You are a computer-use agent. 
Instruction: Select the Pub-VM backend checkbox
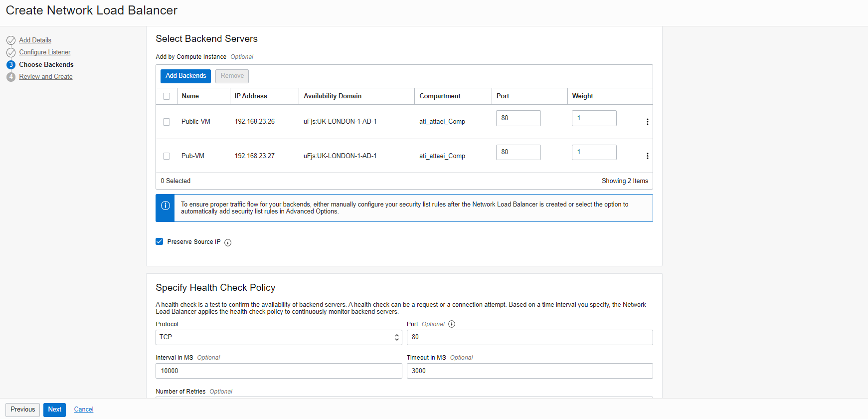point(167,156)
